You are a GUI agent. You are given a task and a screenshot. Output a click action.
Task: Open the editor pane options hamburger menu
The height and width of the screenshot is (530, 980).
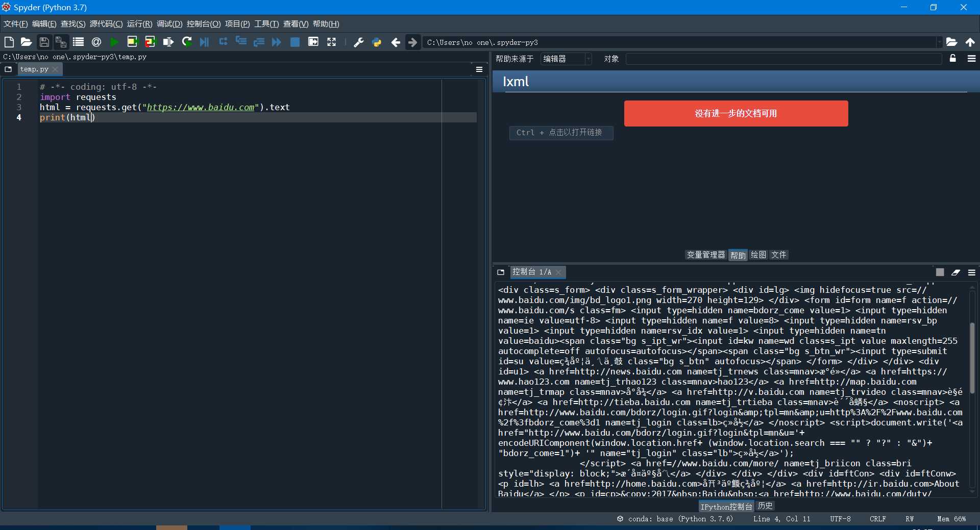pos(479,69)
